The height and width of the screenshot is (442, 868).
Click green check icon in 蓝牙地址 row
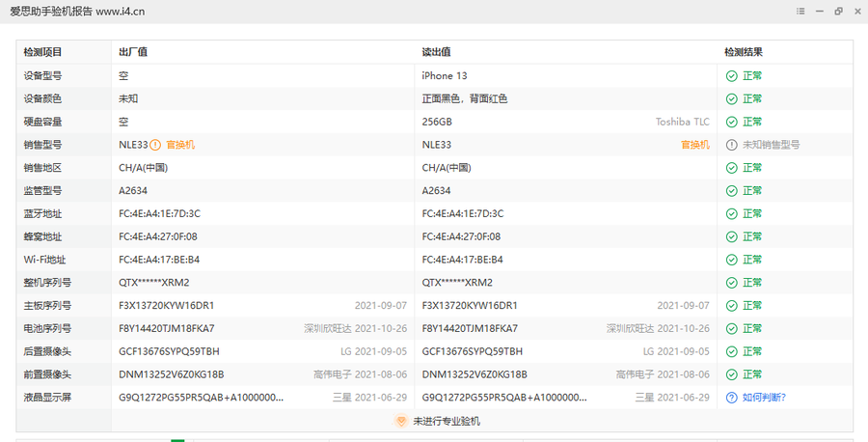pyautogui.click(x=731, y=214)
